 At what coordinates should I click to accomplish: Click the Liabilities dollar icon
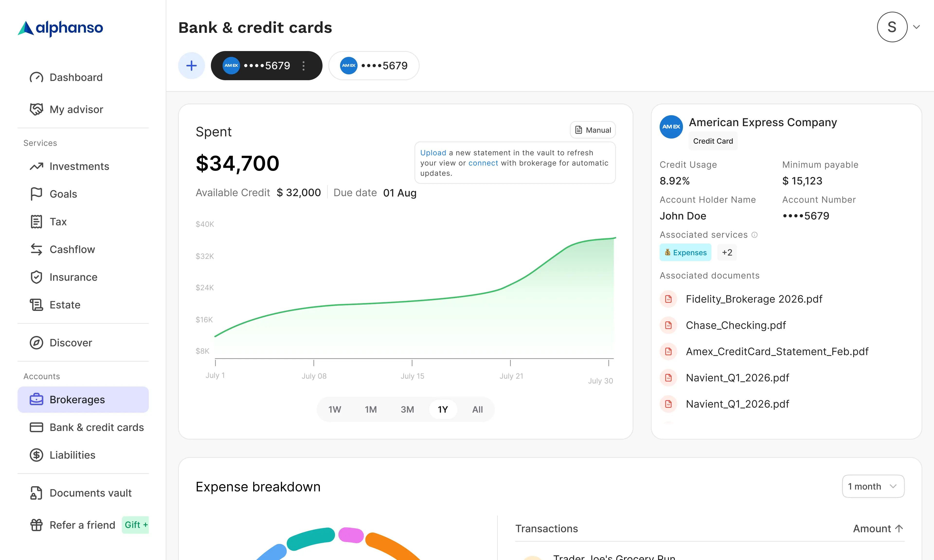(36, 455)
